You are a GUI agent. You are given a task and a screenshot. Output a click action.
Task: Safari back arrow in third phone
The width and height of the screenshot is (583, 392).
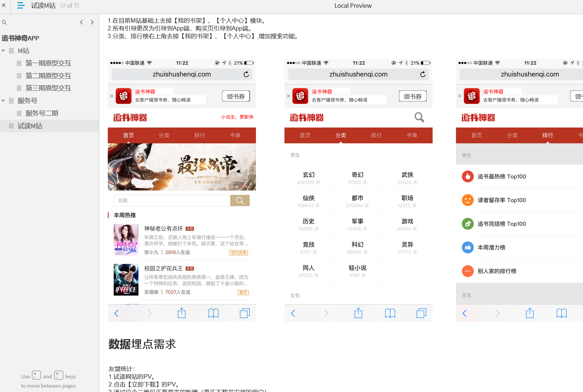pyautogui.click(x=464, y=313)
